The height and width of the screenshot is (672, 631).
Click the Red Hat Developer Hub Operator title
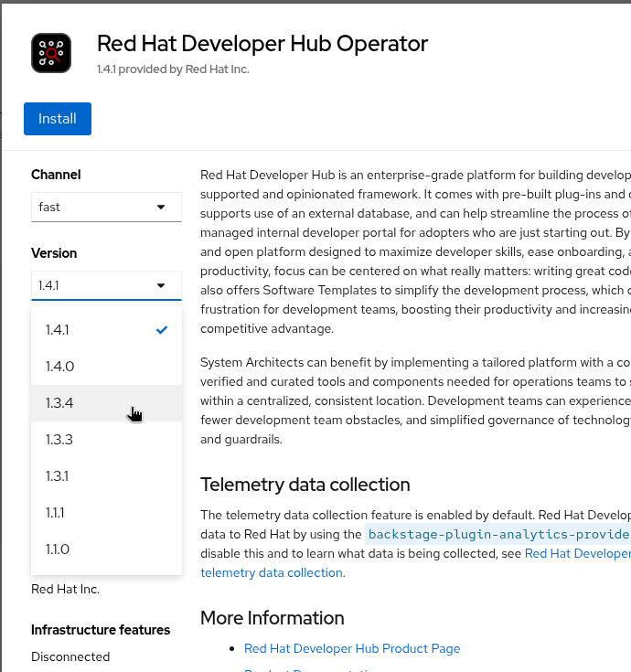(262, 44)
